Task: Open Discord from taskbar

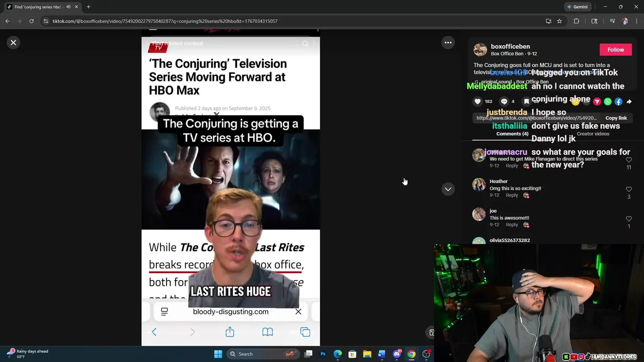Action: click(x=396, y=354)
